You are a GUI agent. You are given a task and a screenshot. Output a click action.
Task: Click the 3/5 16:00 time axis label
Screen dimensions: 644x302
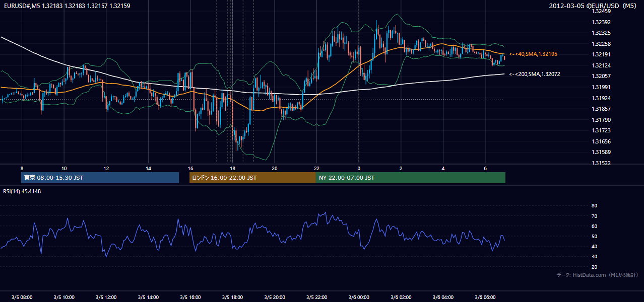190,297
